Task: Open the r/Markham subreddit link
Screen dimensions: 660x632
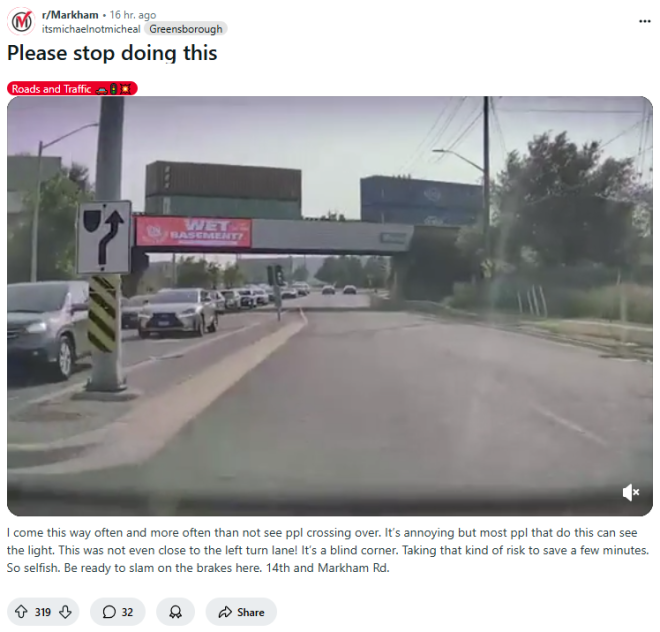Action: tap(70, 15)
